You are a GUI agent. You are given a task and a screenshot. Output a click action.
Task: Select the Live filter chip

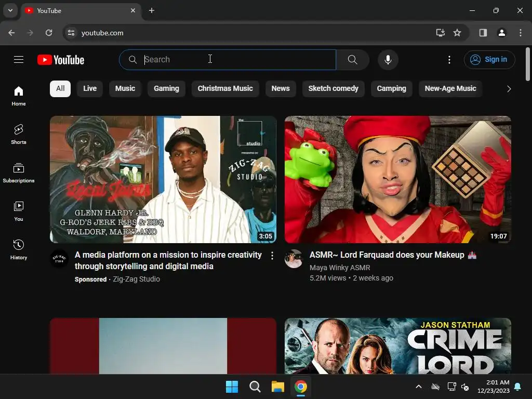[90, 88]
